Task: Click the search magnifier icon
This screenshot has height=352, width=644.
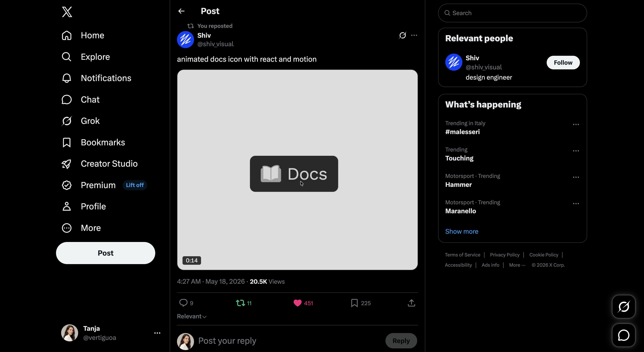Action: click(447, 13)
